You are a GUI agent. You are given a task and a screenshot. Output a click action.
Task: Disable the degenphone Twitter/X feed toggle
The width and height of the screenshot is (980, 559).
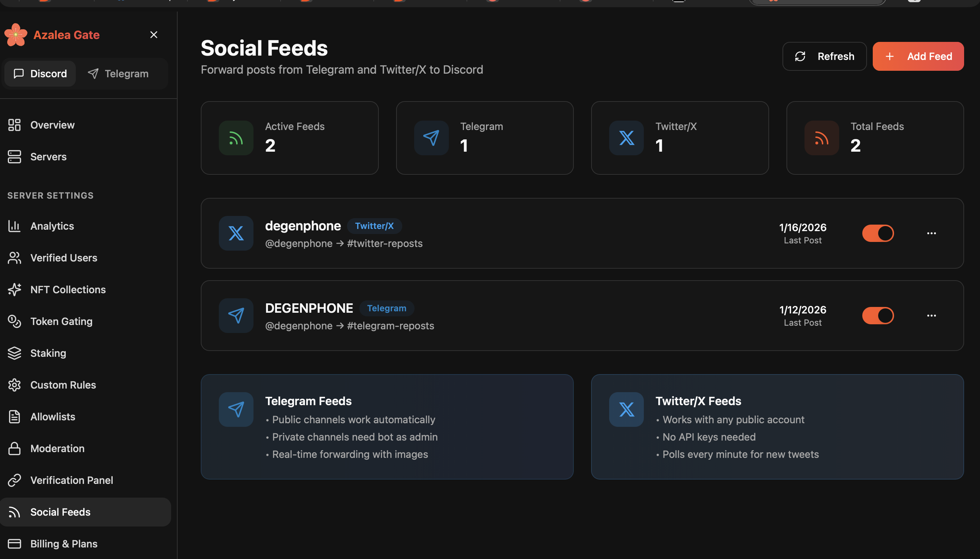(877, 233)
